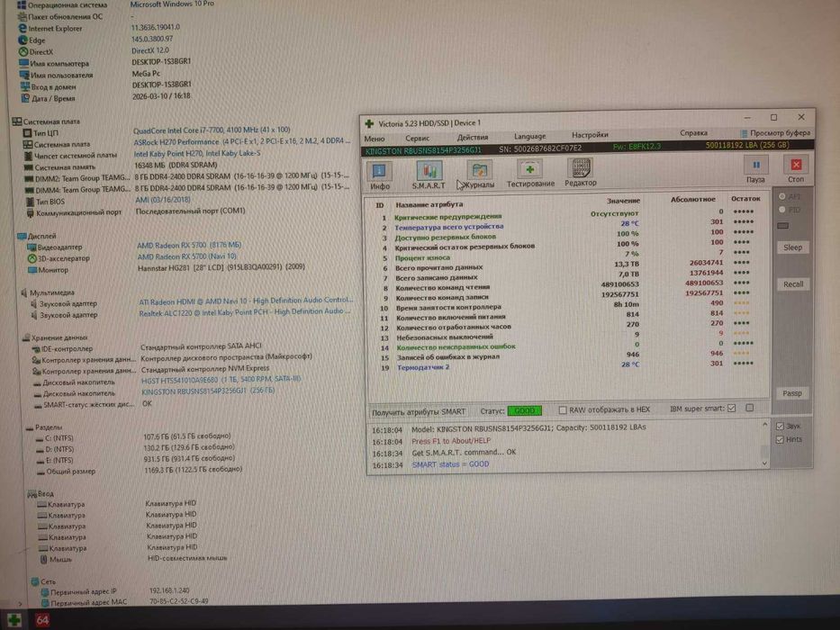Open the QuadCore Intel Core i7-7700 link
This screenshot has height=630, width=840.
(x=212, y=130)
